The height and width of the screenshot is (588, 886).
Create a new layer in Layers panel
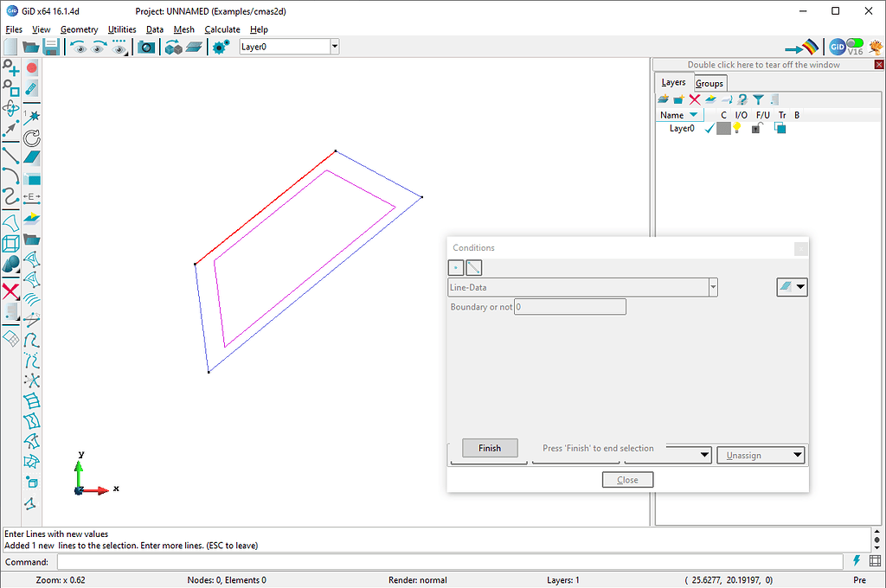663,99
